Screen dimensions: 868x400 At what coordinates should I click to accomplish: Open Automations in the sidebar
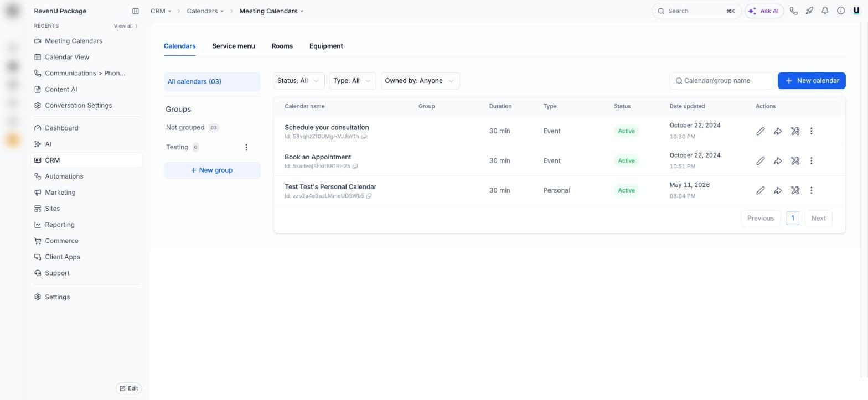(x=87, y=176)
